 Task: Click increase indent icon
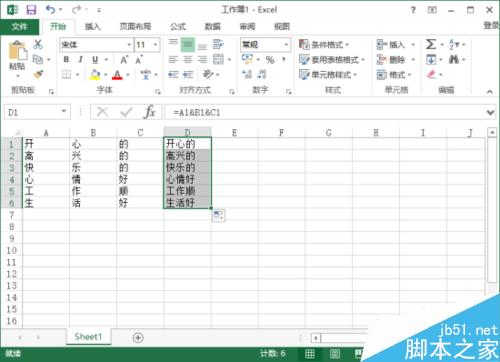coord(188,74)
